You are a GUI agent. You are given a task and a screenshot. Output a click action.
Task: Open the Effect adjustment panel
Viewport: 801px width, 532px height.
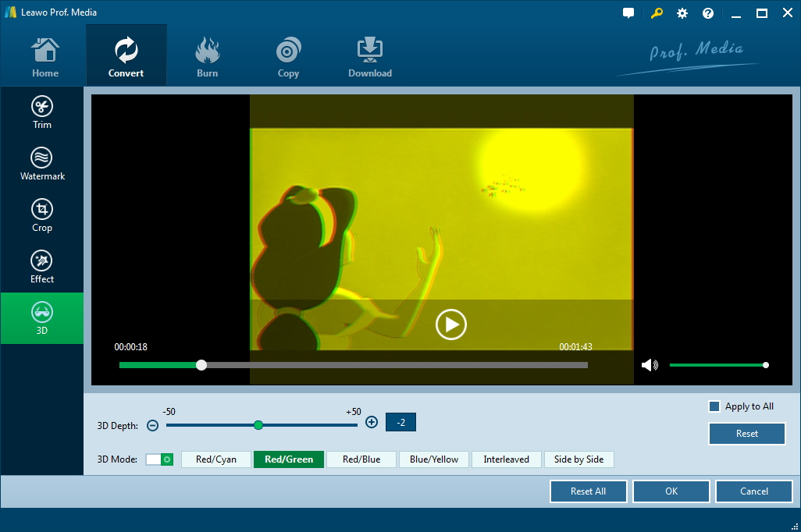pyautogui.click(x=42, y=267)
